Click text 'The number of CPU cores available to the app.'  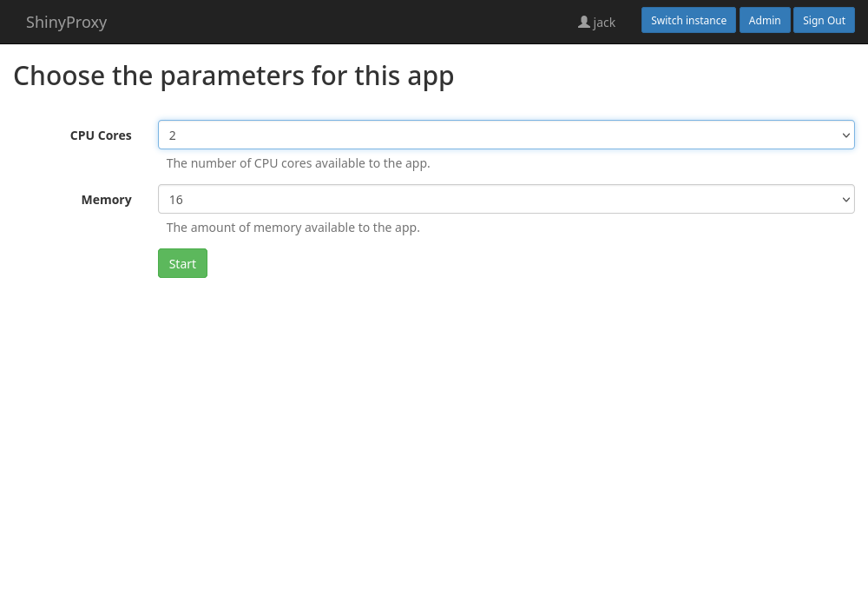299,163
